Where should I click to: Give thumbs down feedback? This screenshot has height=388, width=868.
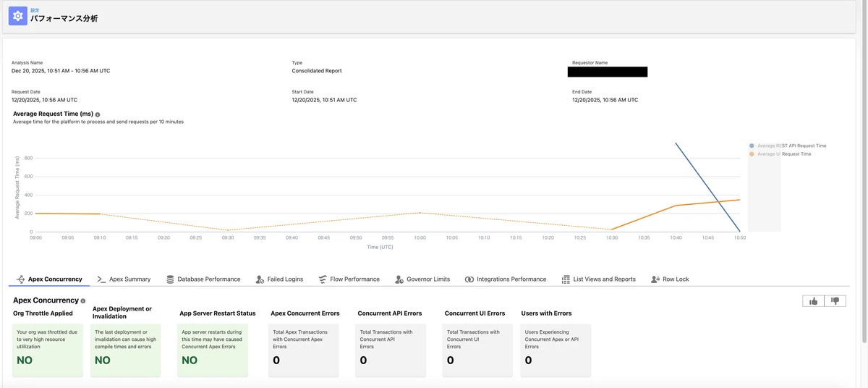(835, 301)
